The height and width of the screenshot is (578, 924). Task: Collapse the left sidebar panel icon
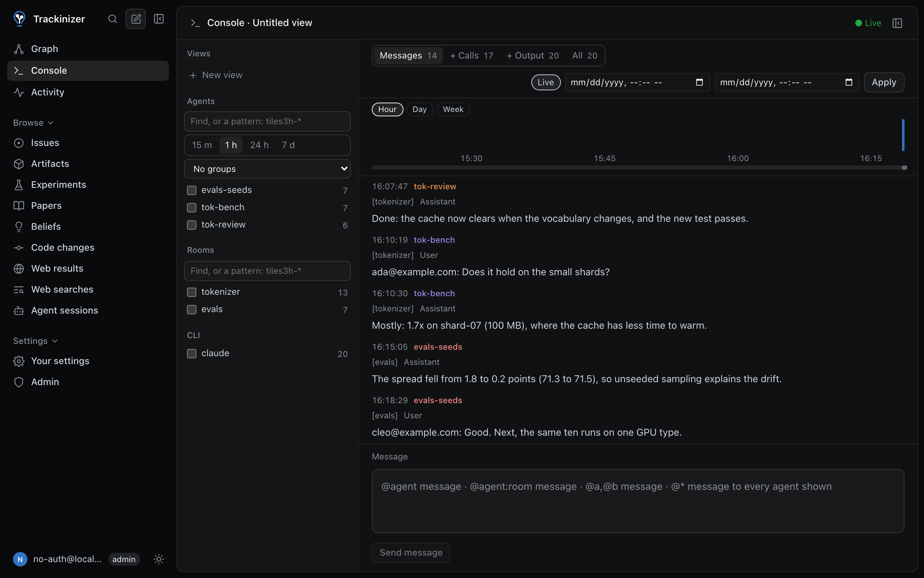159,19
